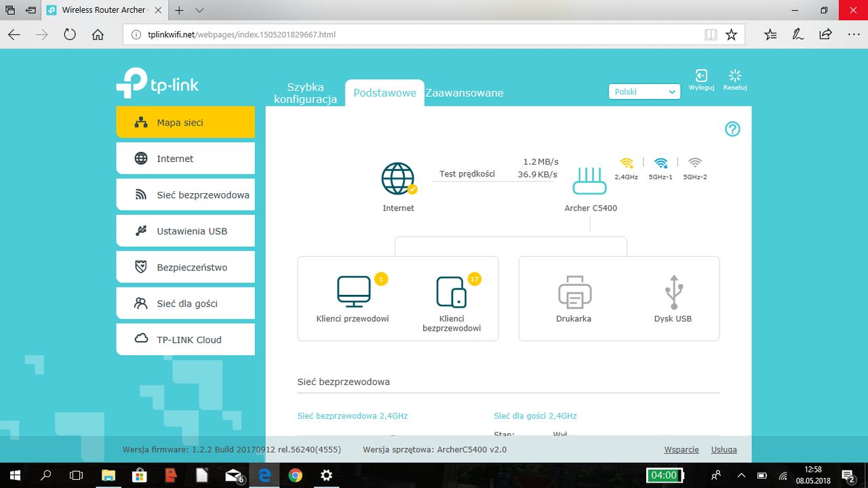Select the Wireless Router Archer browser tab
The image size is (868, 488).
(104, 10)
